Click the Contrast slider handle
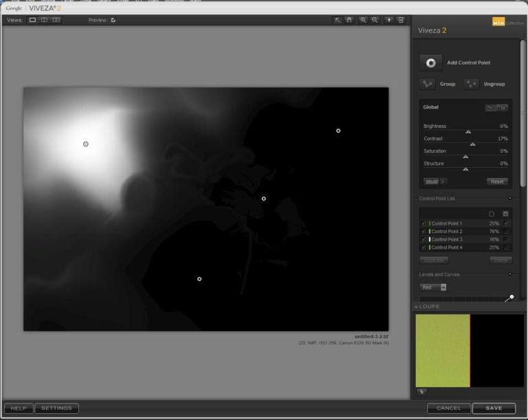The width and height of the screenshot is (528, 420). pos(473,144)
